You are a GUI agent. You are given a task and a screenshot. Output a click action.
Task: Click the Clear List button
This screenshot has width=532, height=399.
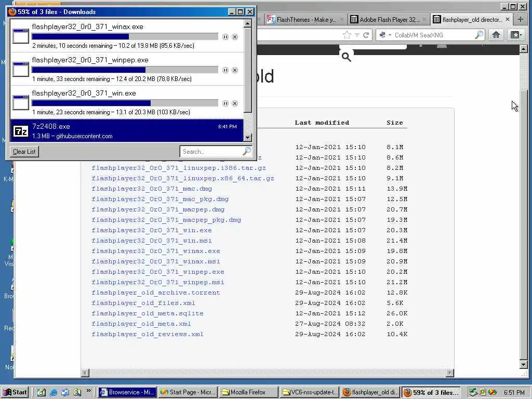24,152
